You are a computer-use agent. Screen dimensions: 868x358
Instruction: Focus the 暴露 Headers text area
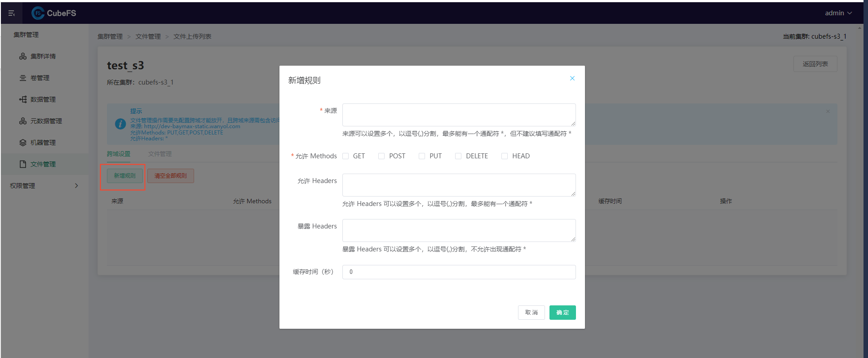459,230
